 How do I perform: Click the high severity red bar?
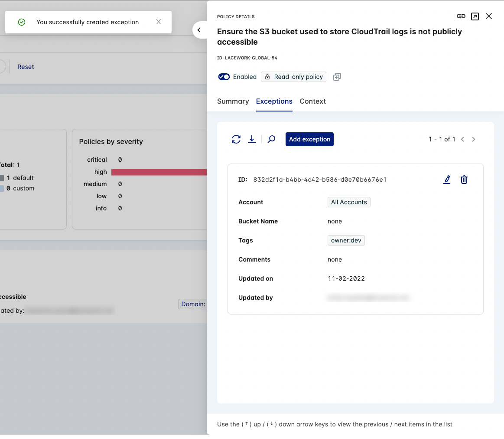pyautogui.click(x=159, y=172)
